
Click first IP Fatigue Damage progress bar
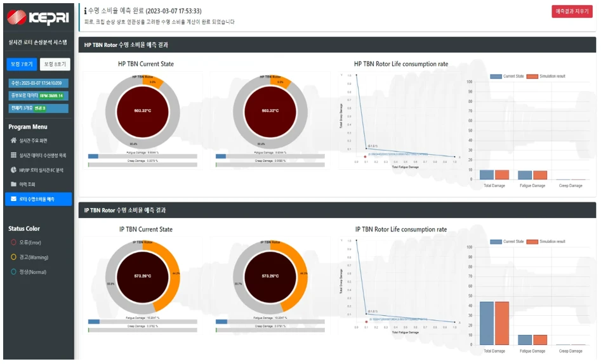[x=143, y=322]
